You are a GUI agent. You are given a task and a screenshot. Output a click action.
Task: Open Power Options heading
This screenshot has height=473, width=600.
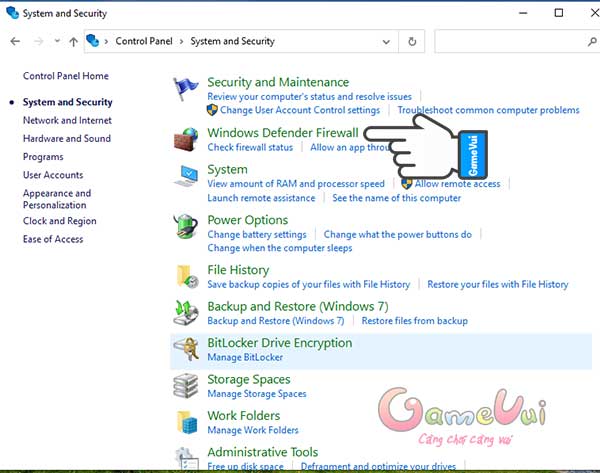pos(248,220)
